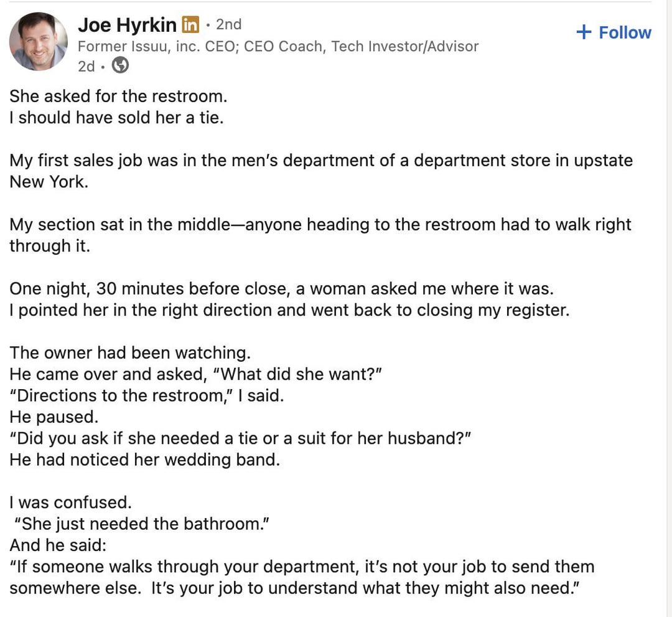Click the "I was confused." line
The width and height of the screenshot is (672, 617).
pos(70,502)
